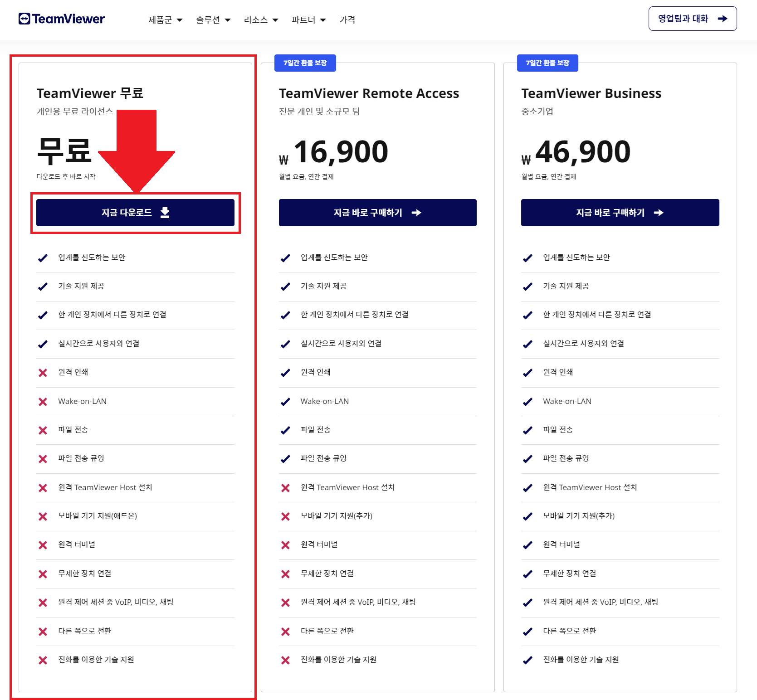This screenshot has height=700, width=757.
Task: Click the TeamViewer logo icon
Action: (x=24, y=19)
